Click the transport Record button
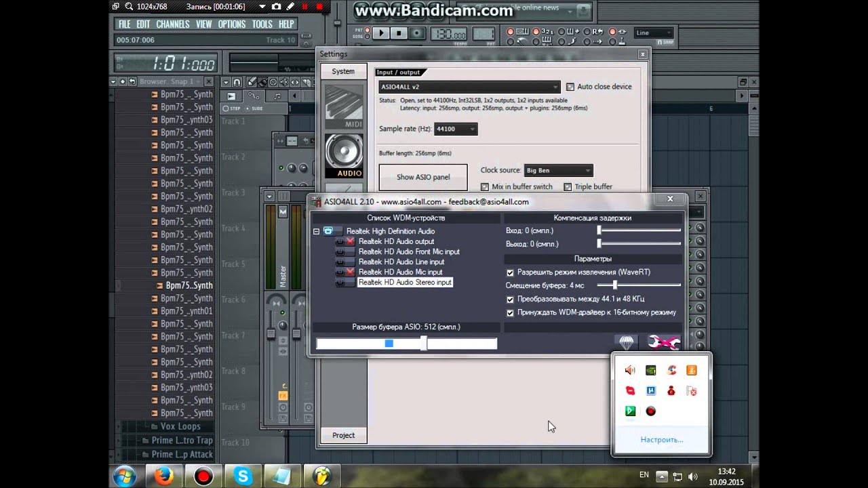 point(417,33)
